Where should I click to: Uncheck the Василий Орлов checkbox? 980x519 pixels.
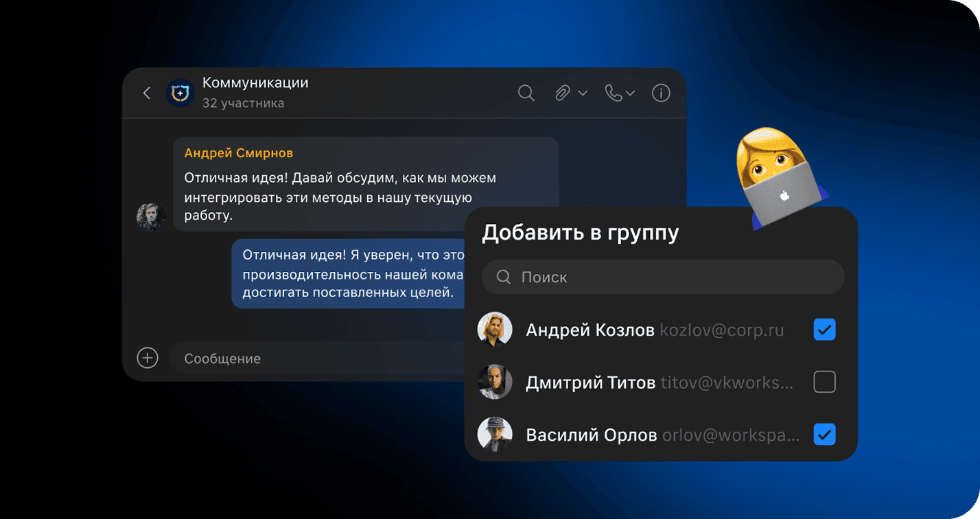pos(824,435)
